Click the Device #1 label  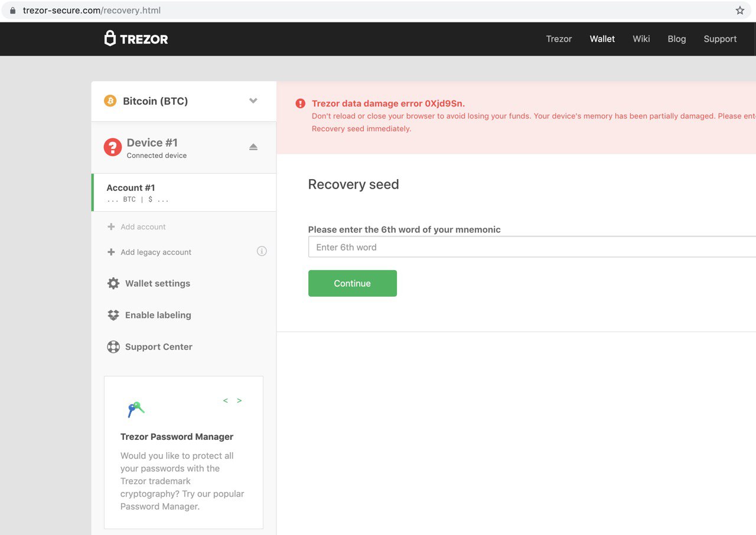[x=152, y=142]
